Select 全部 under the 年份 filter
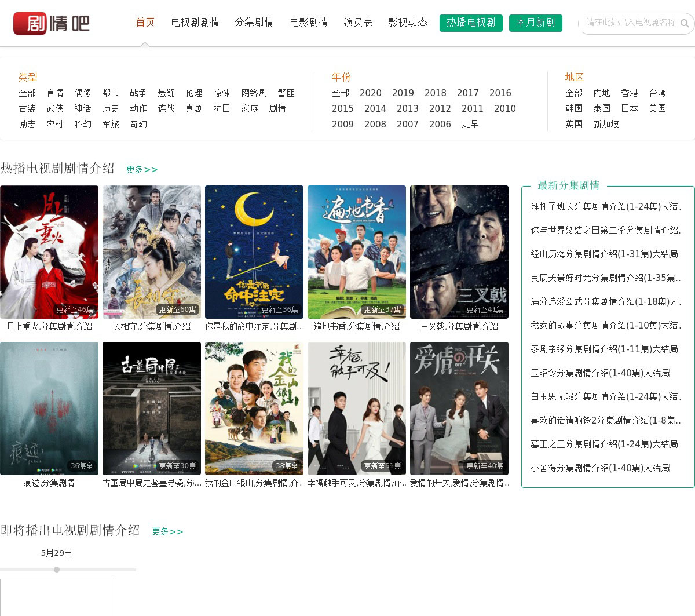Viewport: 695px width, 616px height. click(341, 93)
